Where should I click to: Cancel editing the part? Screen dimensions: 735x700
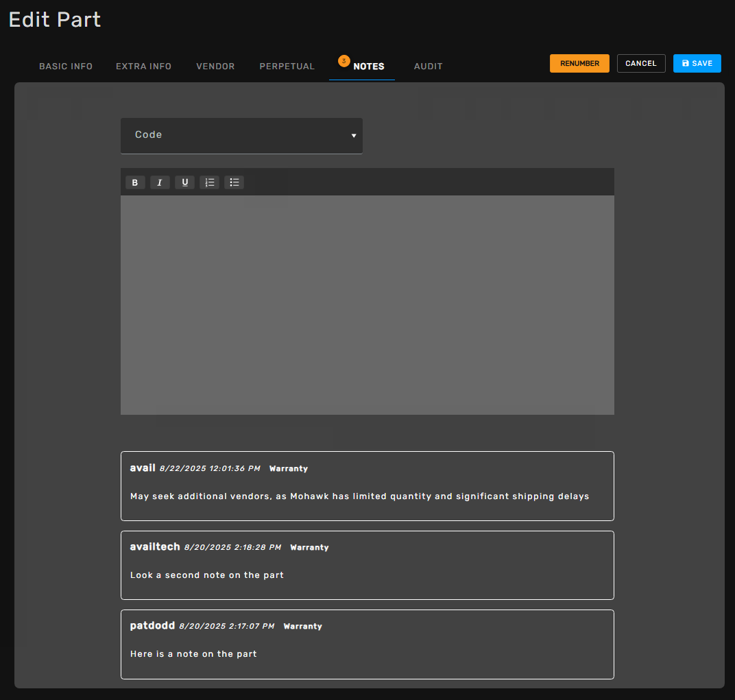point(640,64)
